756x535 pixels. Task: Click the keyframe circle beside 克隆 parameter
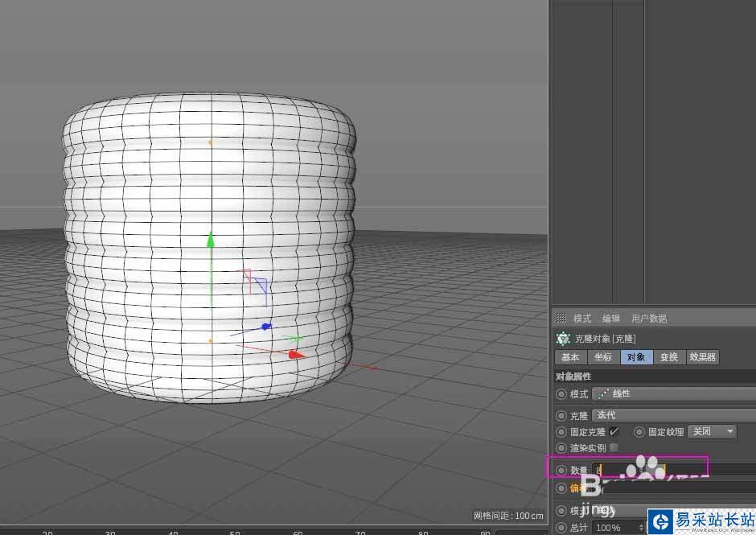pyautogui.click(x=561, y=416)
